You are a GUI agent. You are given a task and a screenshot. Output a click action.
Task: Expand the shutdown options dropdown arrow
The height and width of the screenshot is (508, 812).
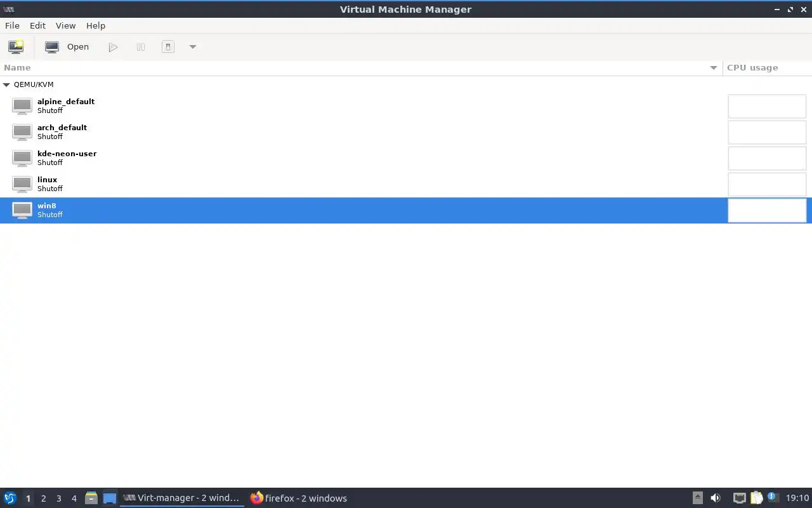[193, 47]
